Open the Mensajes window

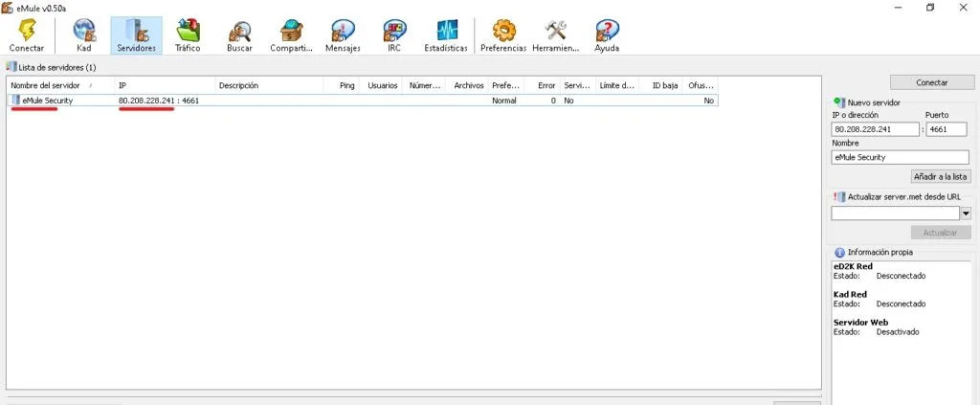[343, 35]
